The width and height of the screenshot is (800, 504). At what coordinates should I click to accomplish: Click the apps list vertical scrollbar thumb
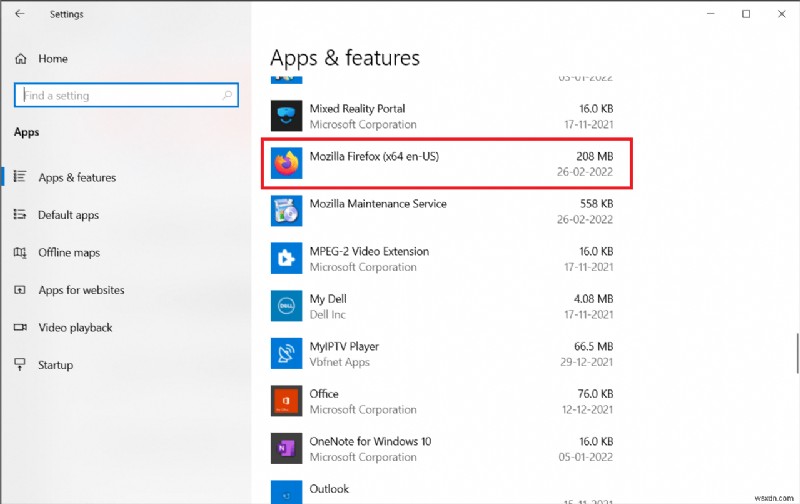point(797,354)
